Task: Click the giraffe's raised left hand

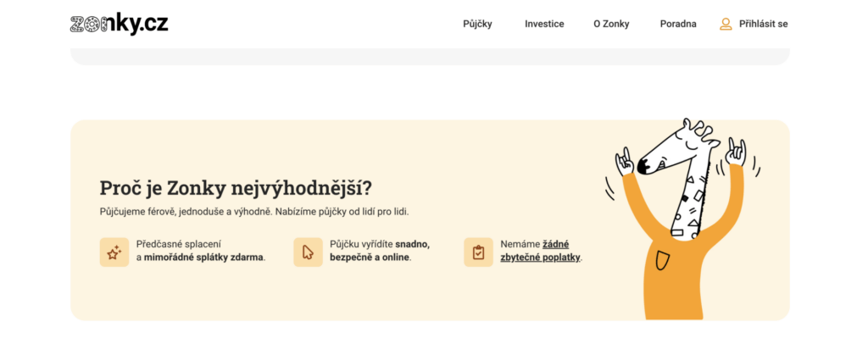Action: [x=626, y=162]
